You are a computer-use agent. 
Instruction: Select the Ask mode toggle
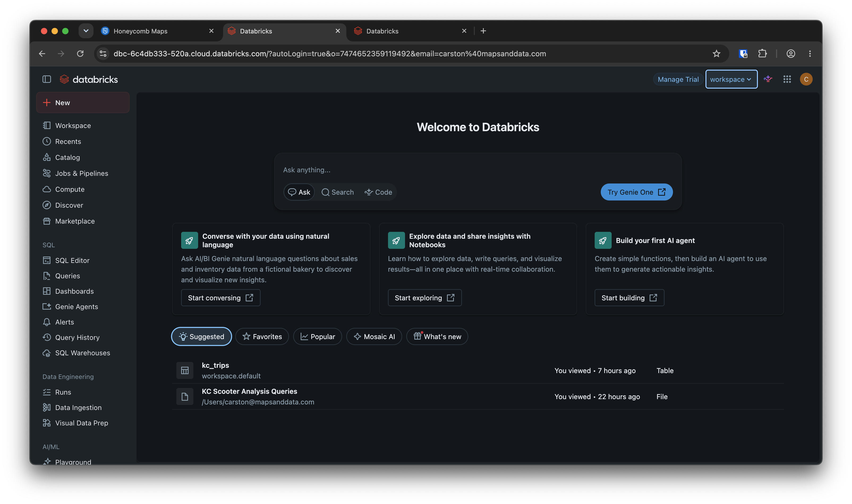(x=299, y=192)
